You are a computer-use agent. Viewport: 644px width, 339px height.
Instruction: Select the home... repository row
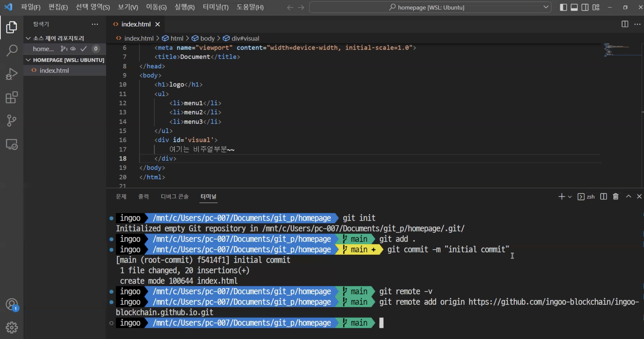(65, 49)
